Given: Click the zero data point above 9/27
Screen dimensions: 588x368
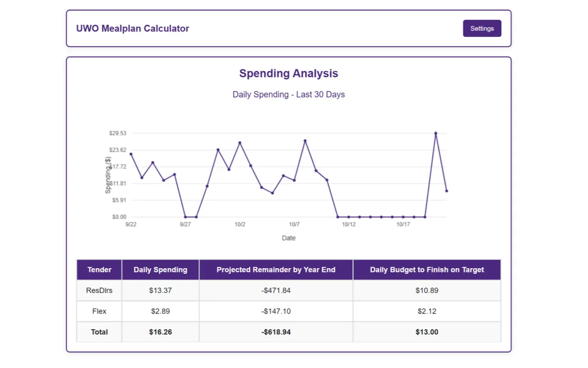Looking at the screenshot, I should tap(185, 217).
